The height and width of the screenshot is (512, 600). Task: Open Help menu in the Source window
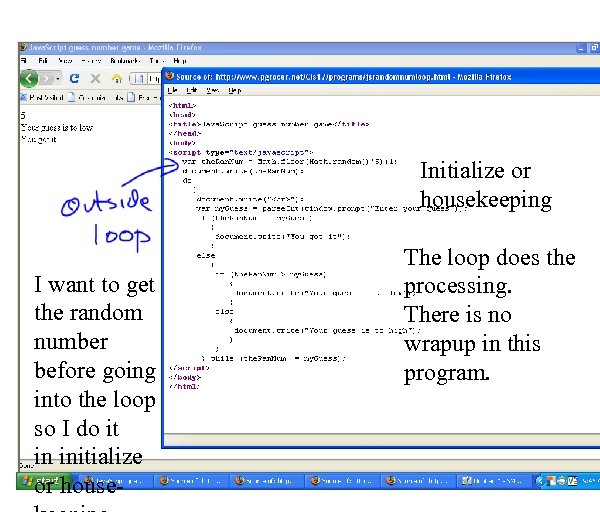pos(235,90)
